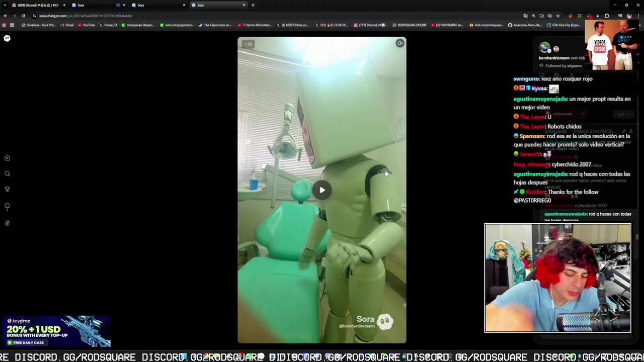Follow bernhardriemann with the plus badge
The image size is (644, 362).
click(549, 51)
